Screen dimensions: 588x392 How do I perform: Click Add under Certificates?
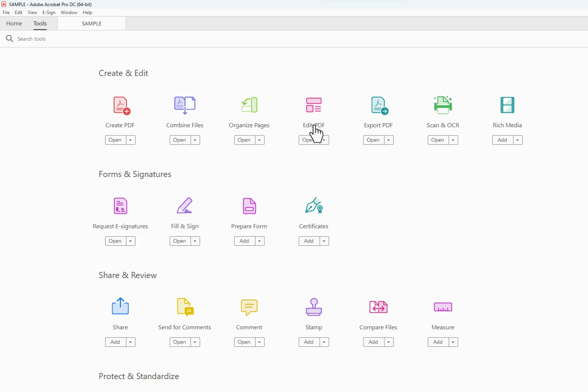(309, 241)
